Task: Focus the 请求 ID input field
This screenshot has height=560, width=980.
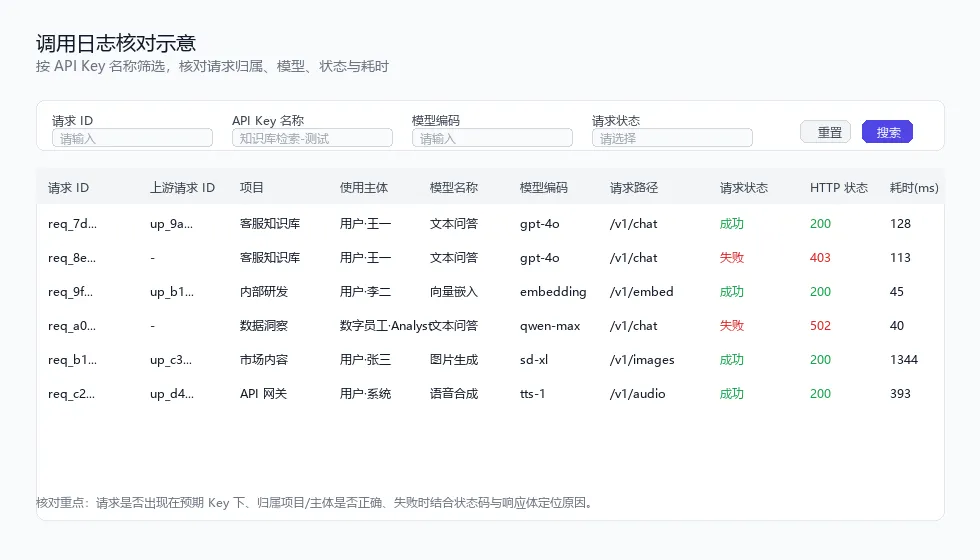Action: pos(132,138)
